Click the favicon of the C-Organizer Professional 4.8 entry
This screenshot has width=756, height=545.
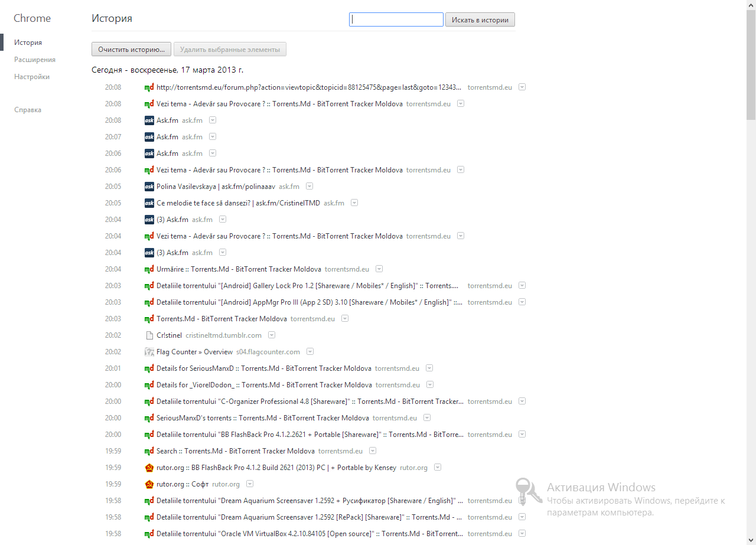(x=149, y=402)
